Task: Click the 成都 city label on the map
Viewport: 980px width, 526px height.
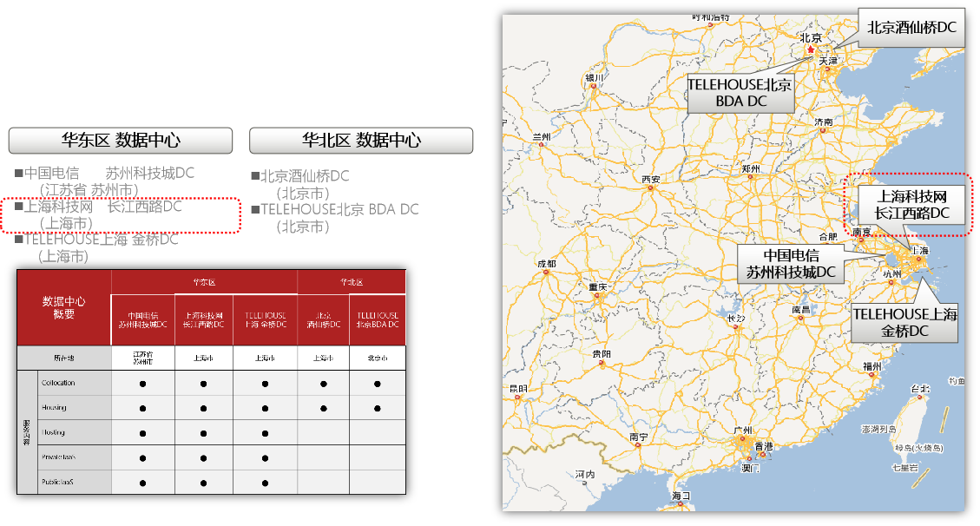Action: [547, 264]
